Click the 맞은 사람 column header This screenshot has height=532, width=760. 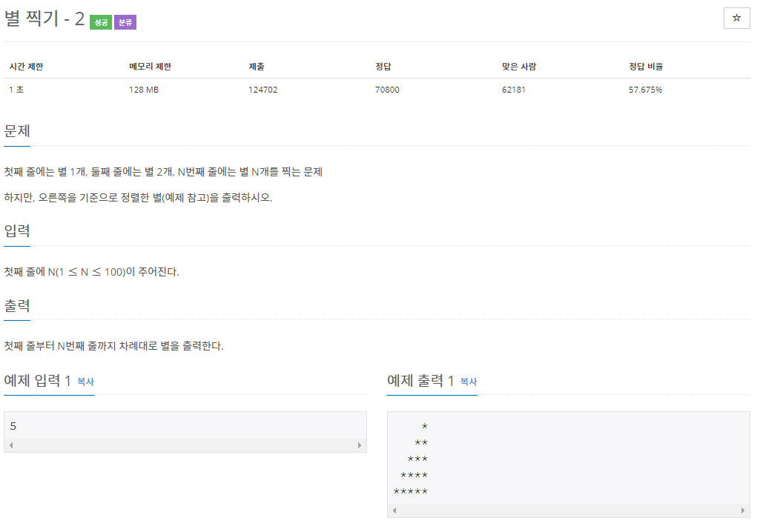coord(519,67)
